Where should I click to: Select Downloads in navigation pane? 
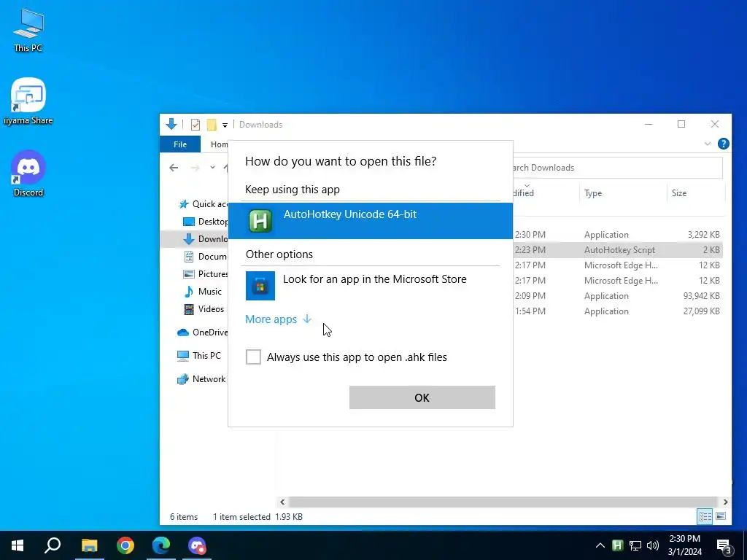194,239
